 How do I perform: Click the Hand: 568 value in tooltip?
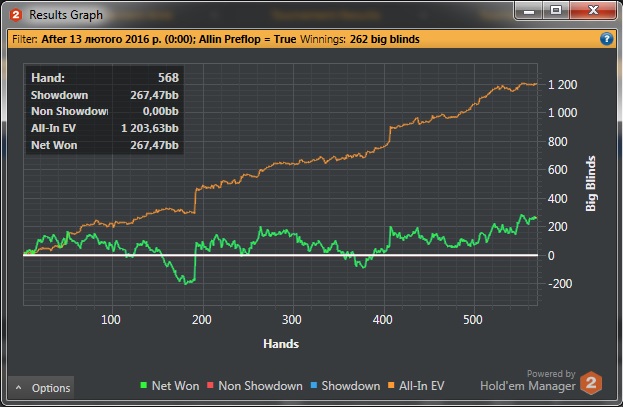coord(168,77)
